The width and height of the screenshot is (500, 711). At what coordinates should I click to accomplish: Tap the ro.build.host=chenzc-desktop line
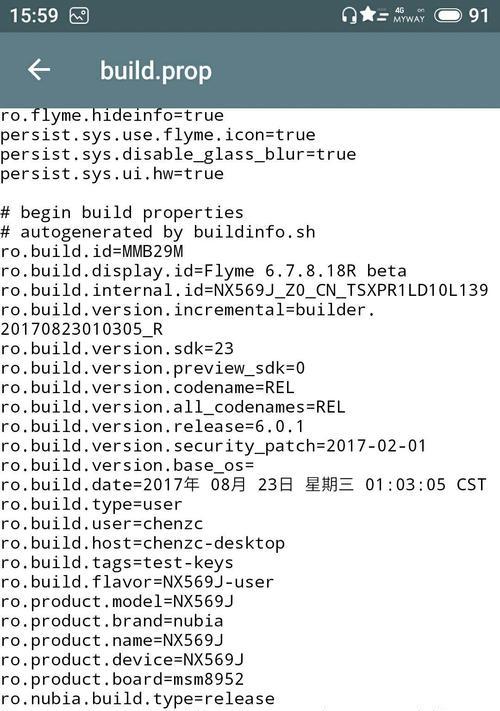pos(142,543)
